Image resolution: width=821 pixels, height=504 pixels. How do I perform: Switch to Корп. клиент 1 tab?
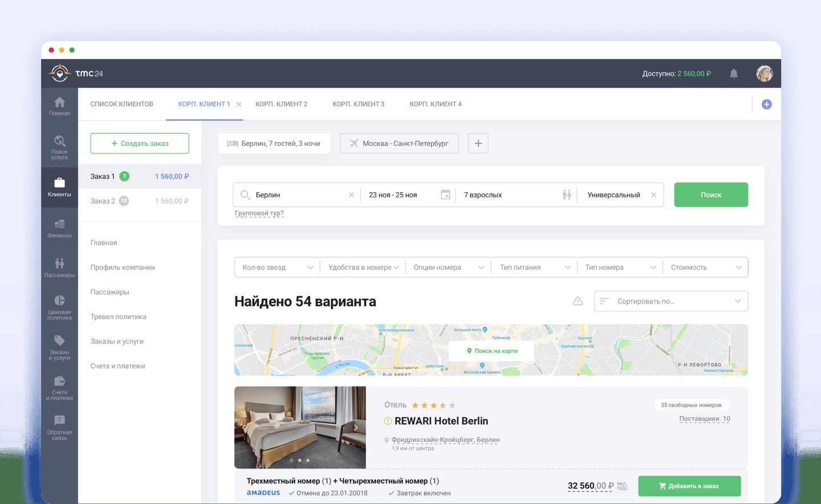(x=204, y=104)
